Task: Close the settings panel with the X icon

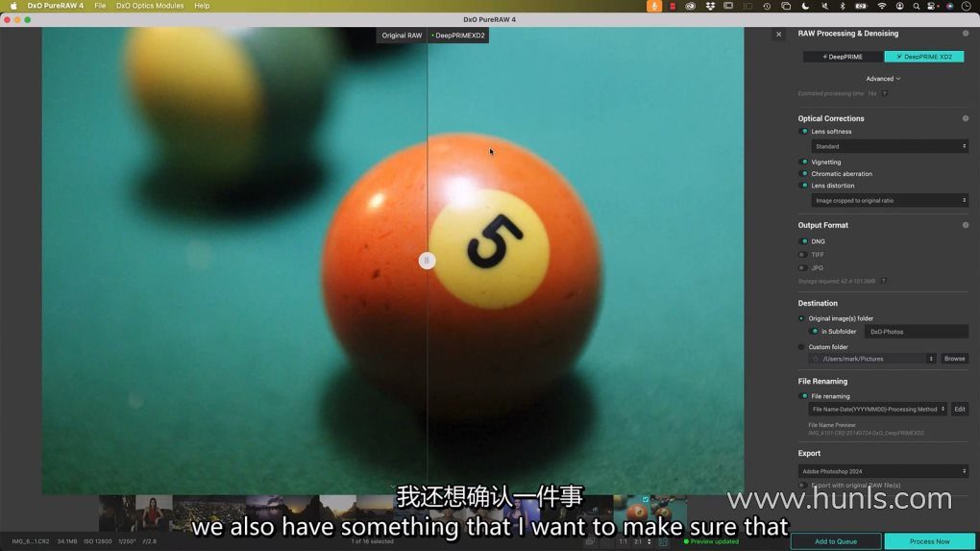Action: tap(779, 35)
